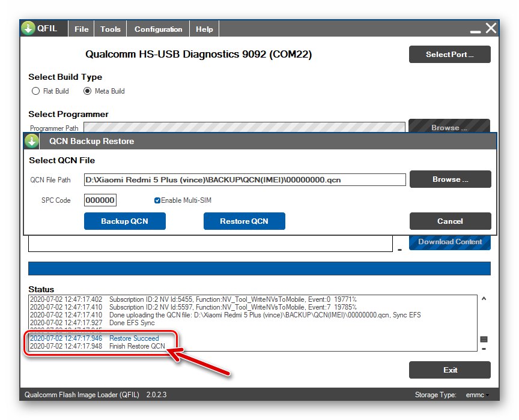519x420 pixels.
Task: Click the Qualcomm HS-USB Diagnostics 9092 (COM22) text
Action: tap(199, 54)
